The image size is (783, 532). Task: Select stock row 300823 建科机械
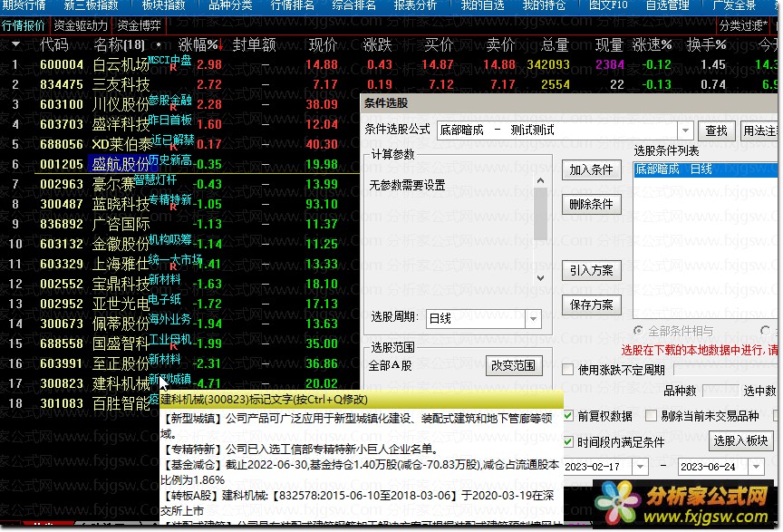tap(179, 383)
